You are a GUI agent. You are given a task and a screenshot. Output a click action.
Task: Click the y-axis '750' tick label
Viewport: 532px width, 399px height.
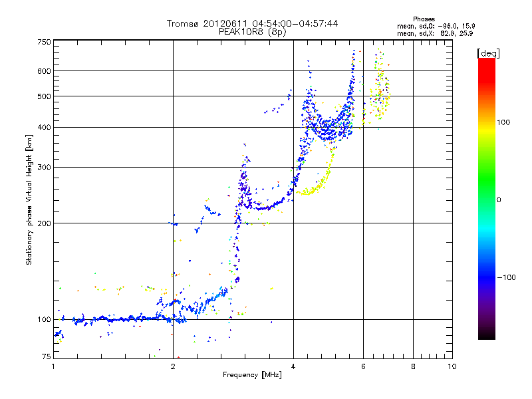(45, 42)
